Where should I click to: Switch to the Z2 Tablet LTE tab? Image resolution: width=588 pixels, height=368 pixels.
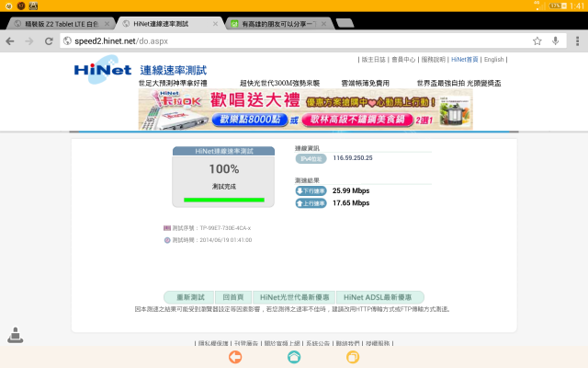[62, 24]
